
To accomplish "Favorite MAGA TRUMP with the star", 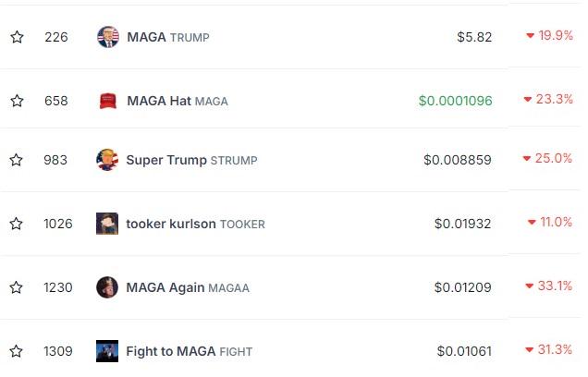I will click(x=17, y=37).
